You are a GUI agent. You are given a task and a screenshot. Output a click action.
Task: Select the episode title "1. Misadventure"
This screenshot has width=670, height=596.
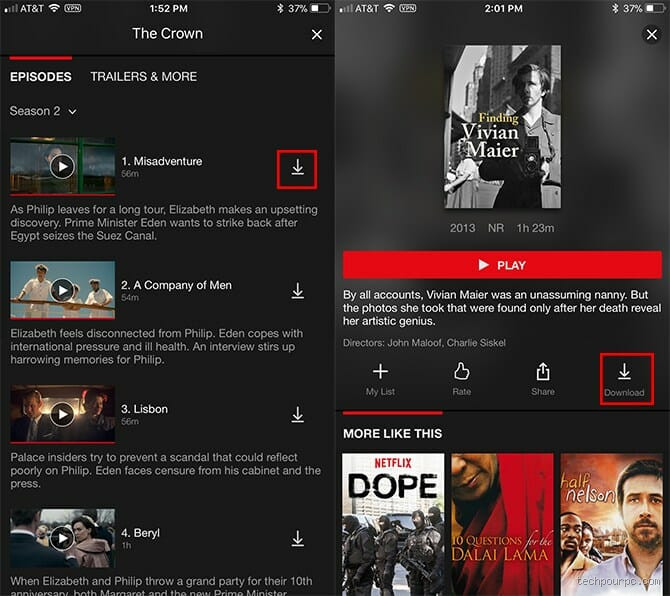click(162, 161)
